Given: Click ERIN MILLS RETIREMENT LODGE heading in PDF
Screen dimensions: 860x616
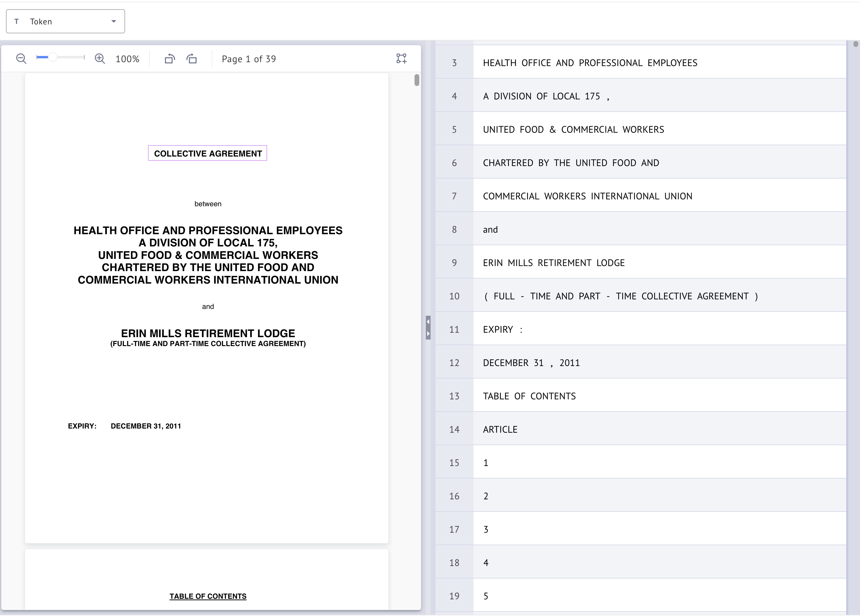Looking at the screenshot, I should [208, 333].
